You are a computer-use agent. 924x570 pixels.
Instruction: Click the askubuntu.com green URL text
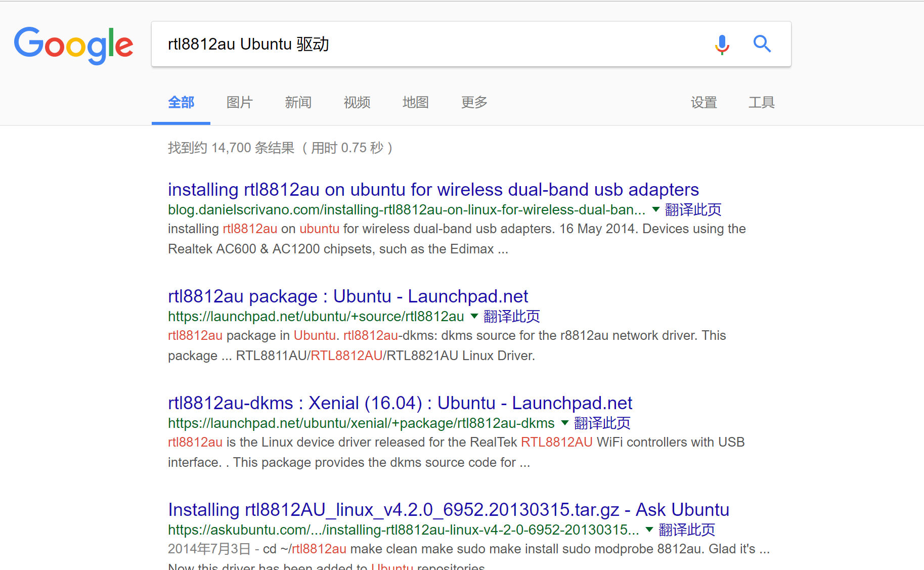pos(404,530)
